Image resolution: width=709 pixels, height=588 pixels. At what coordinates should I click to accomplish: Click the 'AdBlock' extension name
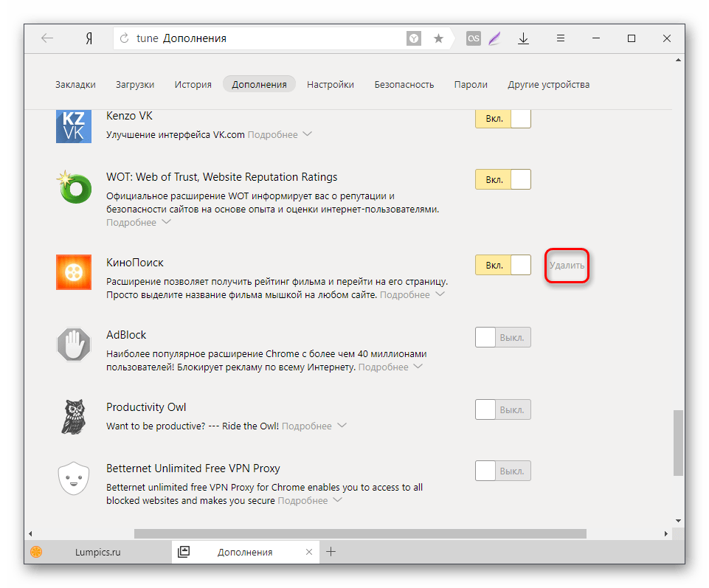click(126, 335)
